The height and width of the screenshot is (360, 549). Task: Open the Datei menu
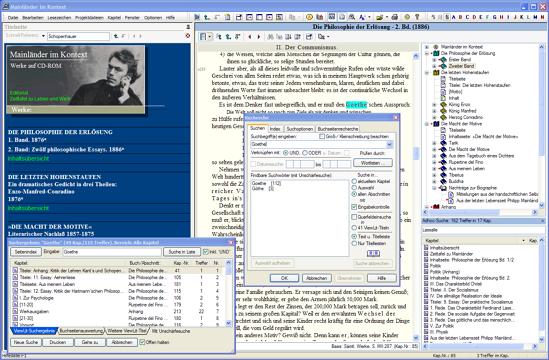13,18
